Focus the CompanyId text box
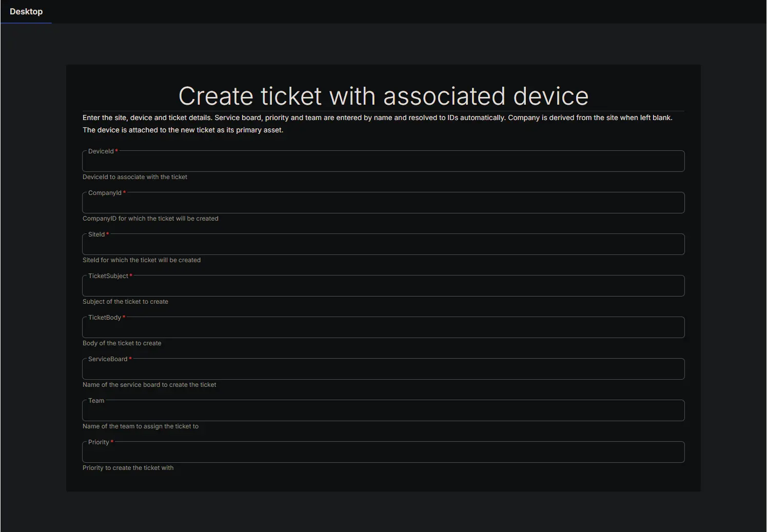Image resolution: width=767 pixels, height=532 pixels. pos(383,203)
